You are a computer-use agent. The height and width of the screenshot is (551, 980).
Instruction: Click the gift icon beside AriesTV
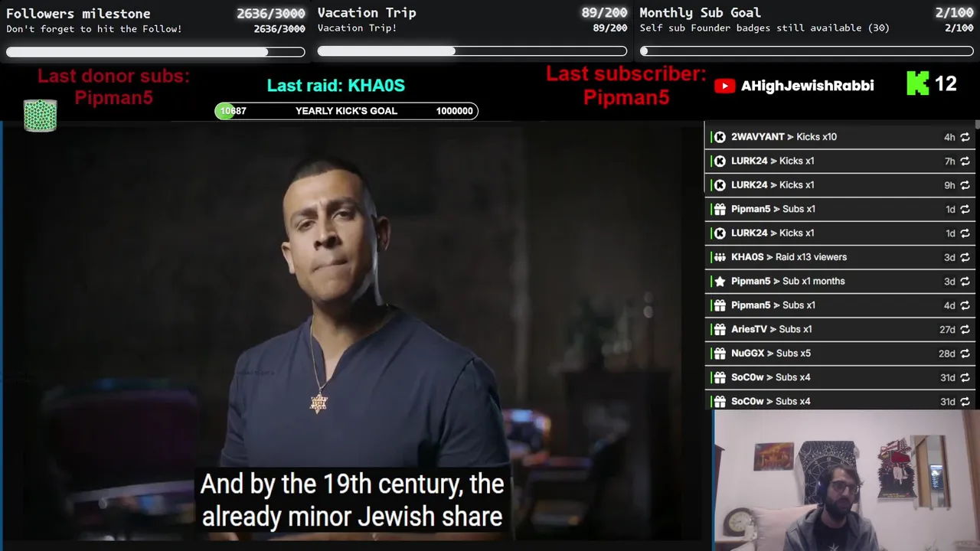click(x=720, y=329)
